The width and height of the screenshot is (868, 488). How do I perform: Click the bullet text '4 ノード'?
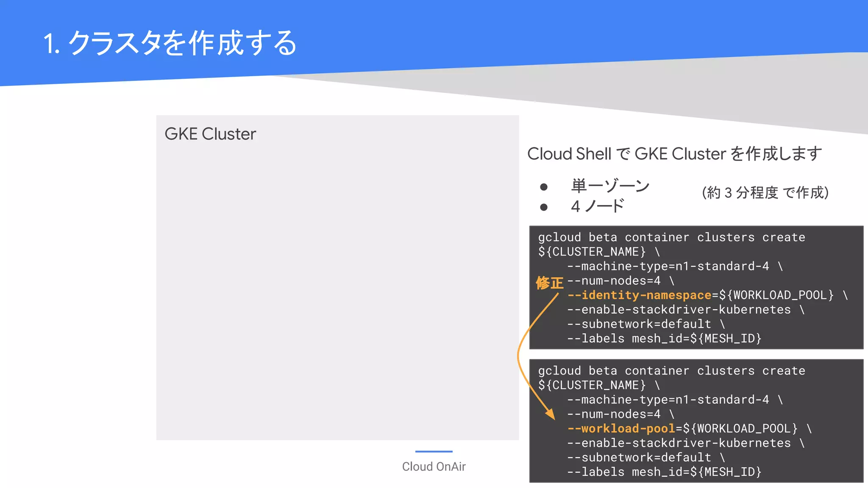pos(598,206)
